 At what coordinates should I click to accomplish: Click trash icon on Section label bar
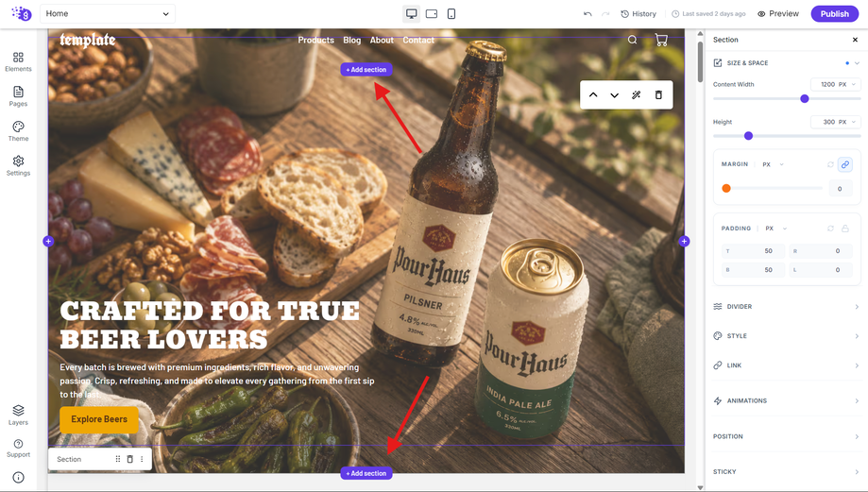coord(130,459)
